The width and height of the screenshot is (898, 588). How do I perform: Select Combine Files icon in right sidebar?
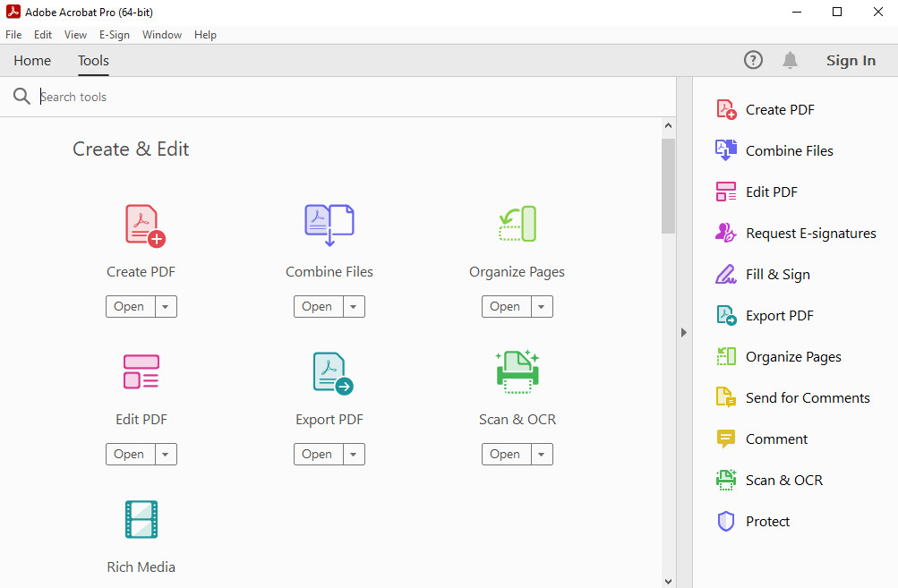coord(726,150)
